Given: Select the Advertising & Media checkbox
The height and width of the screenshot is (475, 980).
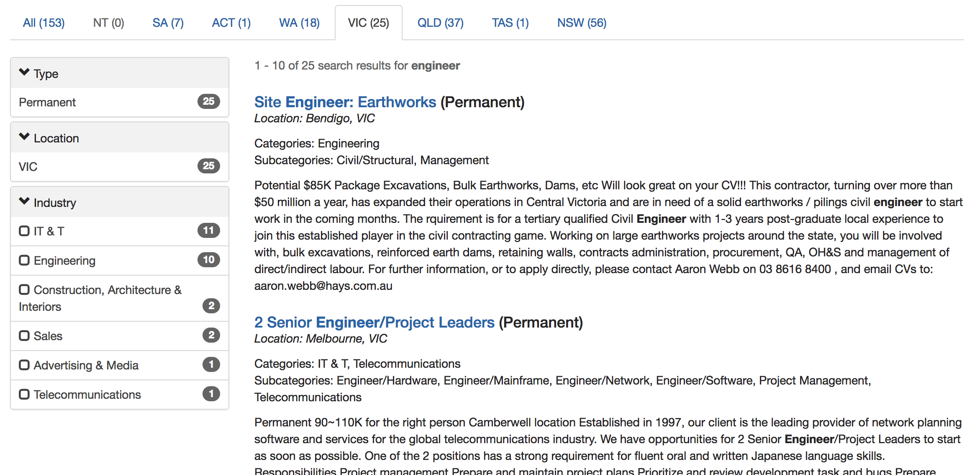Looking at the screenshot, I should click(24, 365).
